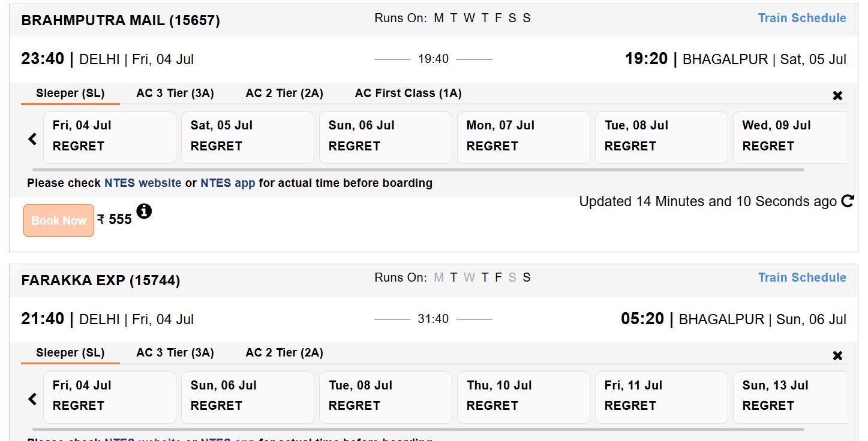
Task: Select Sat, 05 Jul date for Brahmputra Mail
Action: pyautogui.click(x=247, y=137)
